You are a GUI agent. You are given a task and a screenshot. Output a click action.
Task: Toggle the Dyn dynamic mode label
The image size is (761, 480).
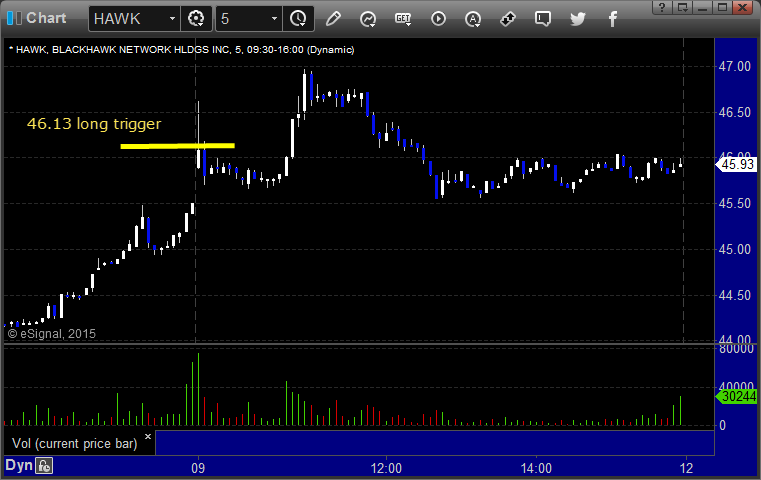click(x=18, y=465)
